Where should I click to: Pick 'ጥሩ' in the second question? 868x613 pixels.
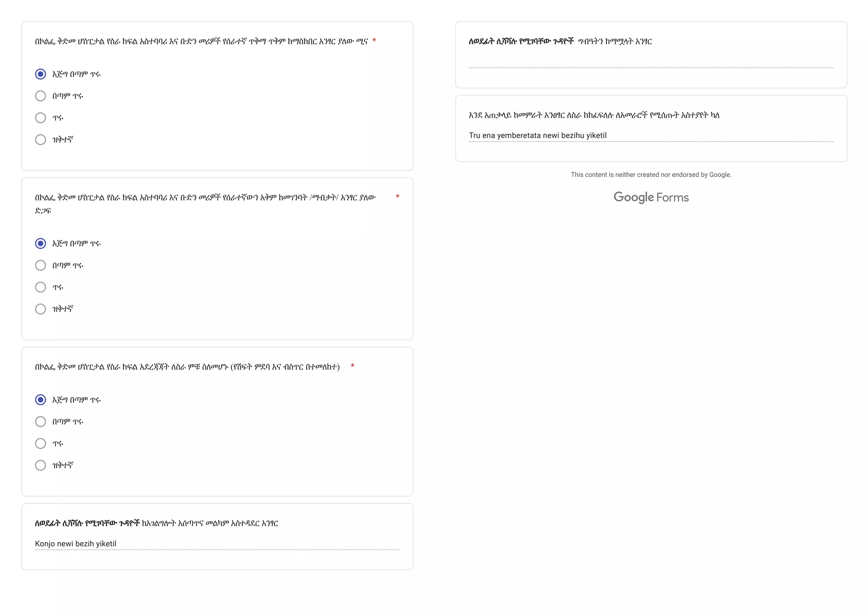coord(40,287)
